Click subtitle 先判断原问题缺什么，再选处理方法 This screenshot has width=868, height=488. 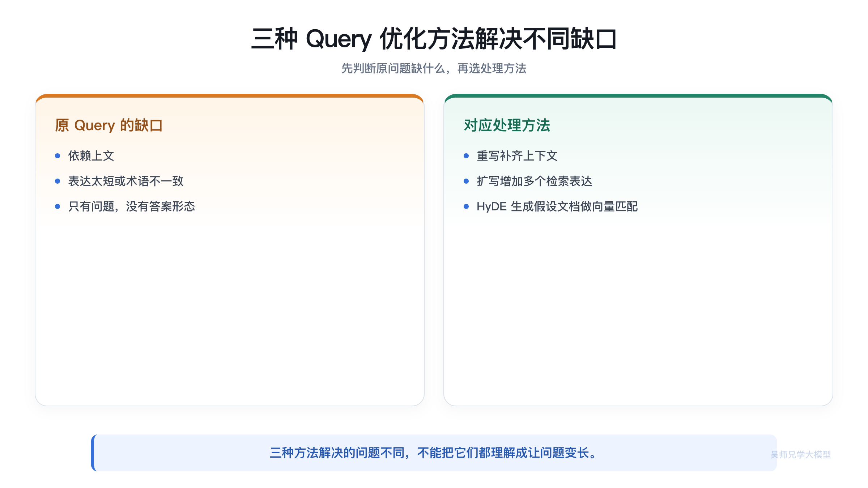click(434, 68)
